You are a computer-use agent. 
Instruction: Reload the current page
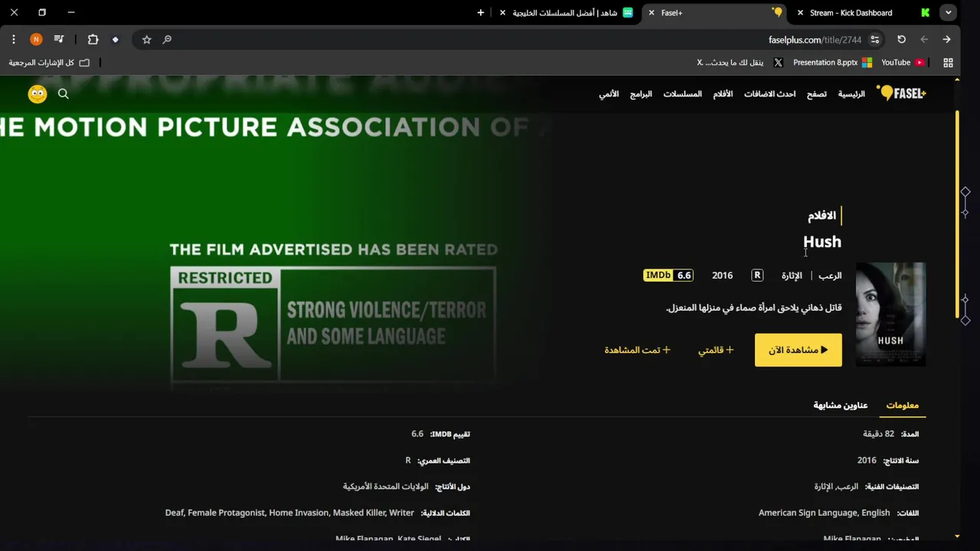point(901,39)
